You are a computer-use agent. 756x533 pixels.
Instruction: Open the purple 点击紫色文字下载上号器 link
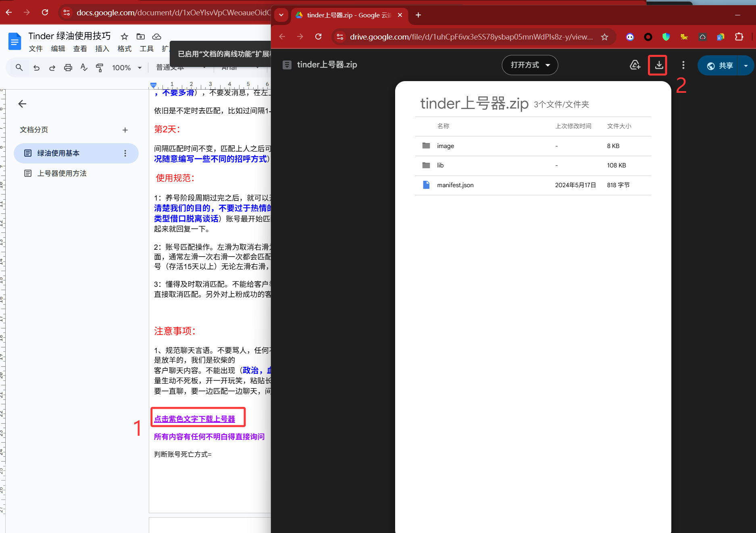194,419
